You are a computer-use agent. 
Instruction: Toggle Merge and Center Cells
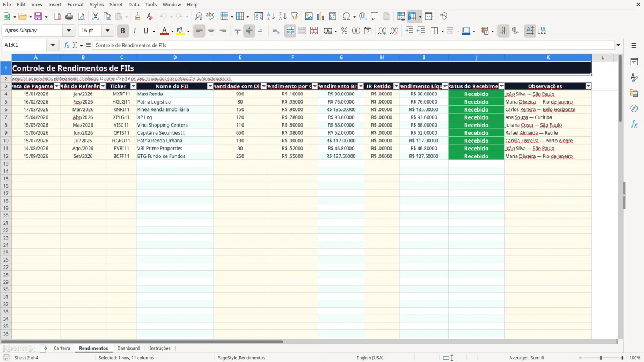coord(290,31)
